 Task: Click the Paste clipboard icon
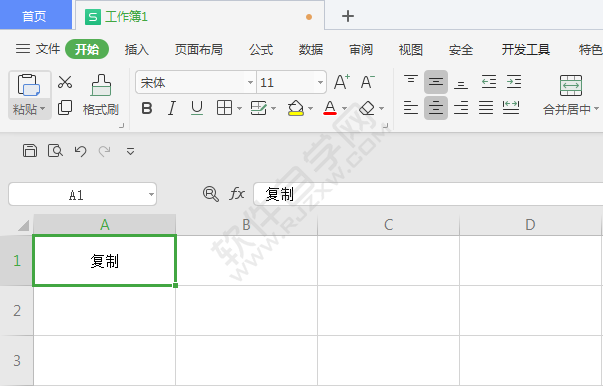29,85
